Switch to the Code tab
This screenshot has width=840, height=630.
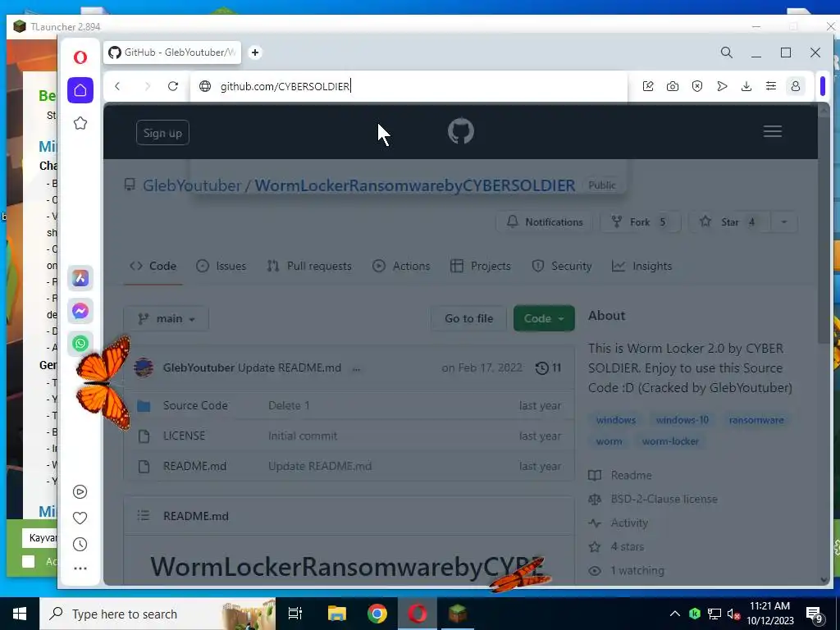coord(153,267)
